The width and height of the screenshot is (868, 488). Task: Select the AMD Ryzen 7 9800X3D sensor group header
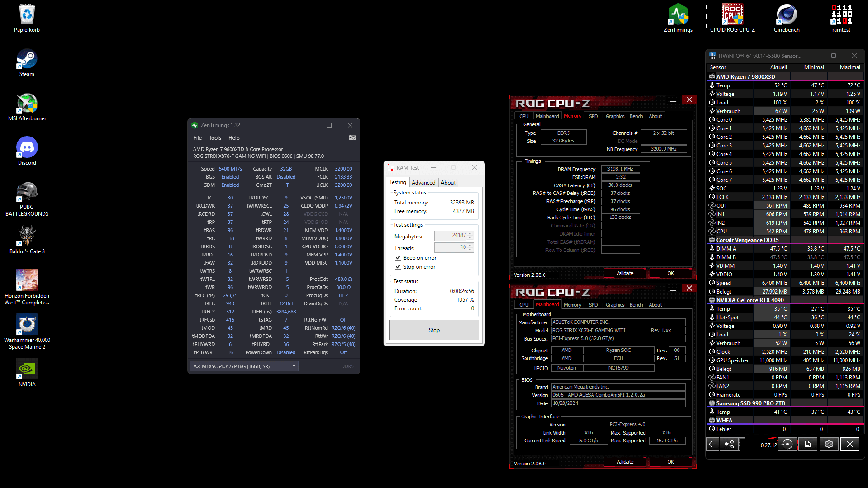785,76
